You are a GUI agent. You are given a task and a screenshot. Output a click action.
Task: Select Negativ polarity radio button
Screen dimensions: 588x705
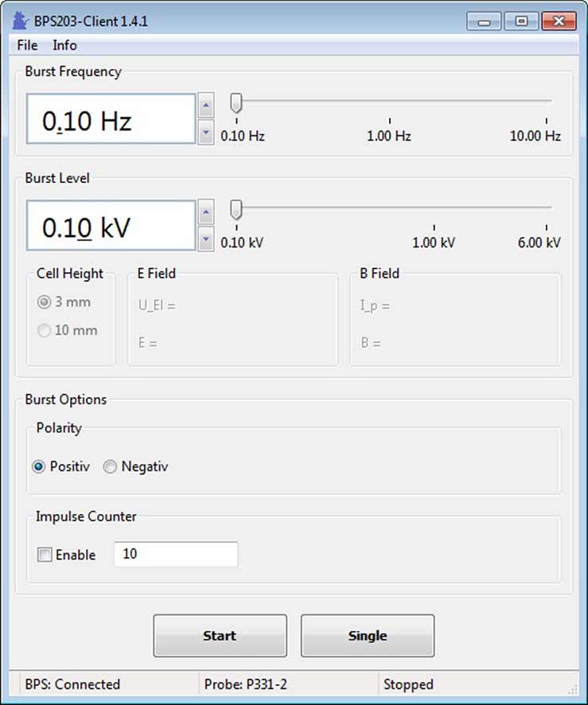click(x=111, y=467)
